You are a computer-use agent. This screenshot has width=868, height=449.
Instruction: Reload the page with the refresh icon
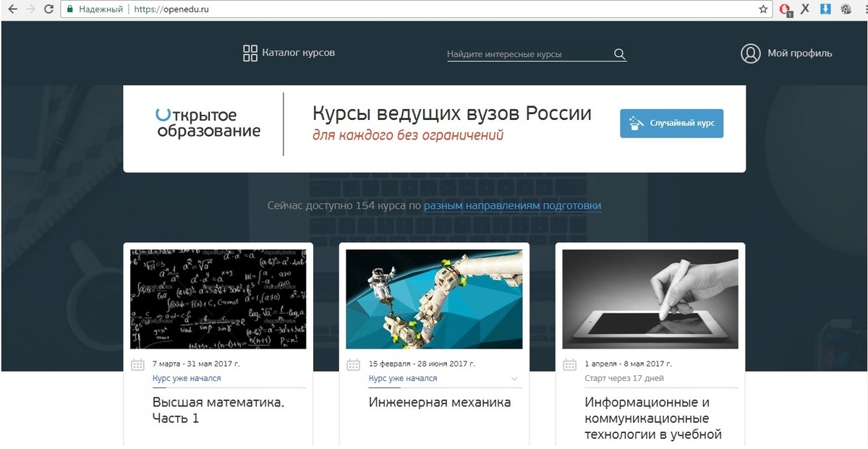(x=48, y=10)
